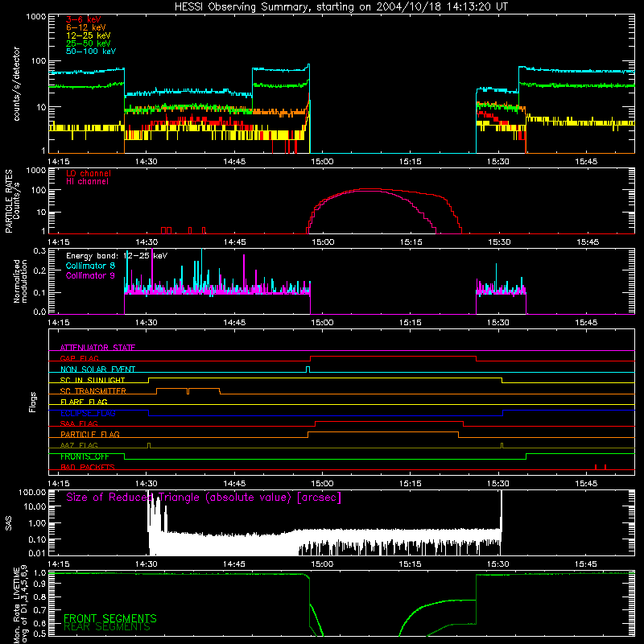Select the GAP_FLAG label
This screenshot has width=644, height=644.
point(79,358)
